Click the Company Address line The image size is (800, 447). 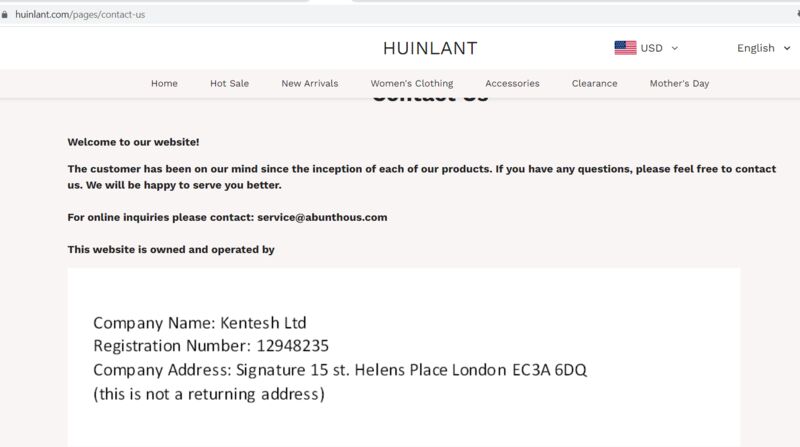[x=340, y=370]
